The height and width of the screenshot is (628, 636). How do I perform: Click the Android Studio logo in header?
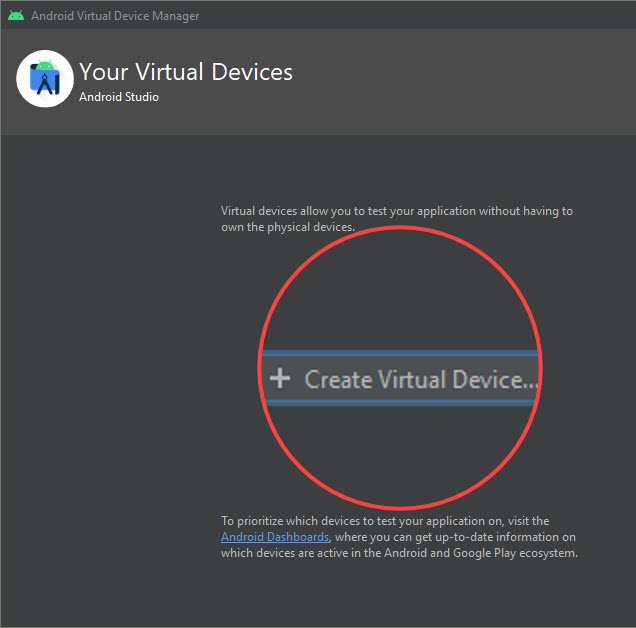(x=45, y=79)
